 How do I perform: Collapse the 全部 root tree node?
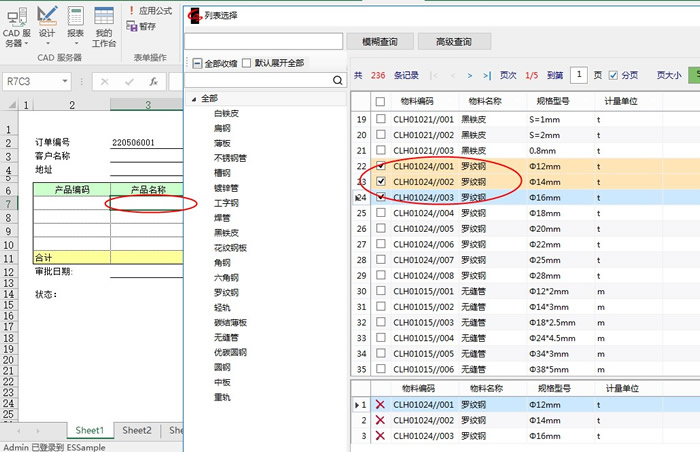192,99
